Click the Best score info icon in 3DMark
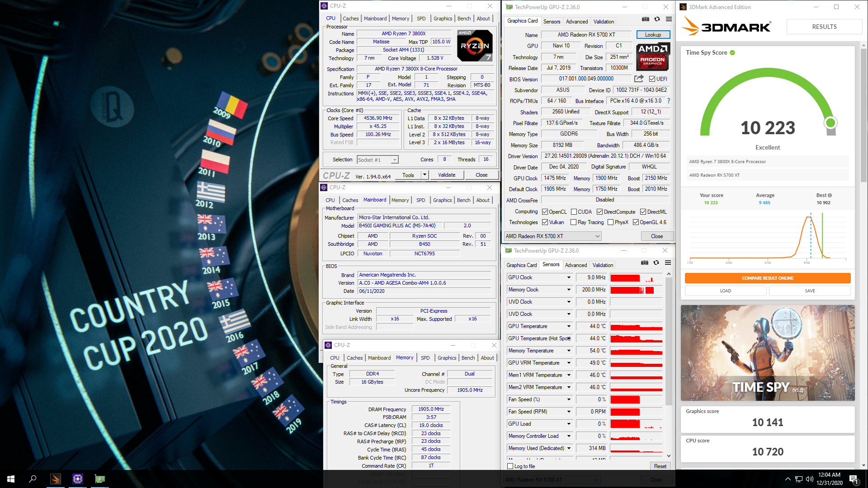The width and height of the screenshot is (868, 488). coord(830,195)
